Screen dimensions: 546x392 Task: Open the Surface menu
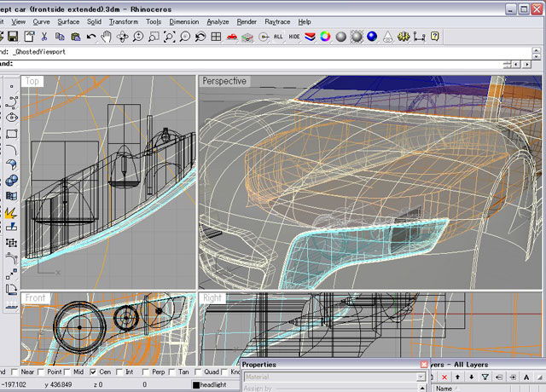(x=68, y=21)
